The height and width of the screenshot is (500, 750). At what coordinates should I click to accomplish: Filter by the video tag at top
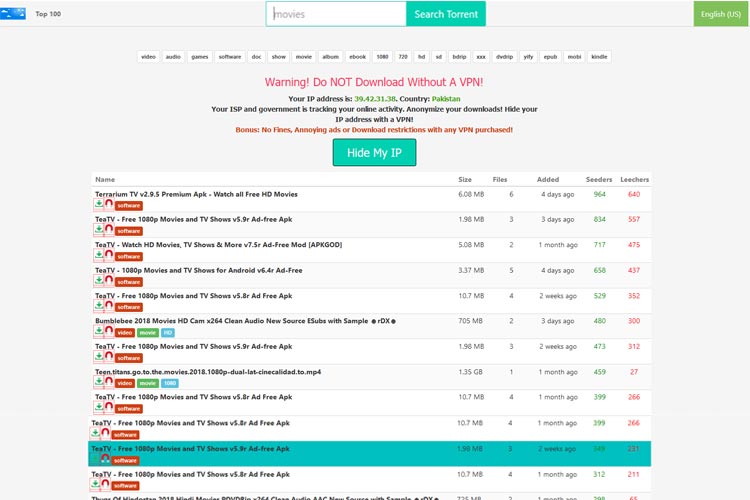coord(148,56)
